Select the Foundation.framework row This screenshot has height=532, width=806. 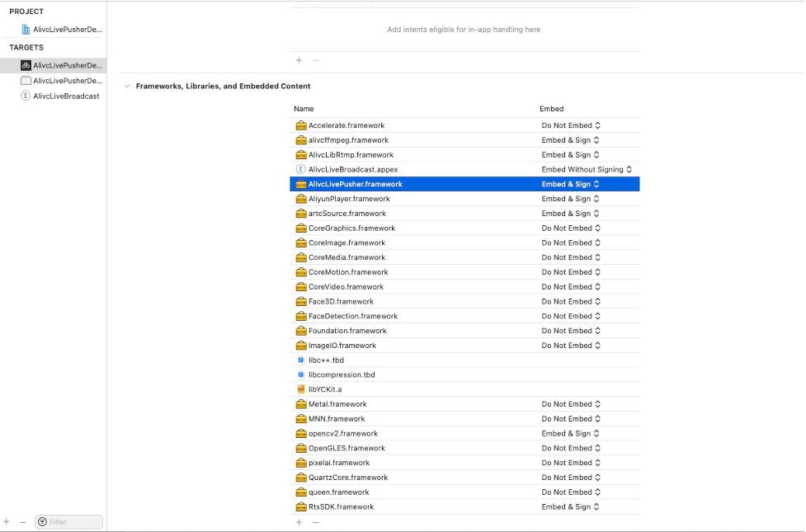pos(464,331)
